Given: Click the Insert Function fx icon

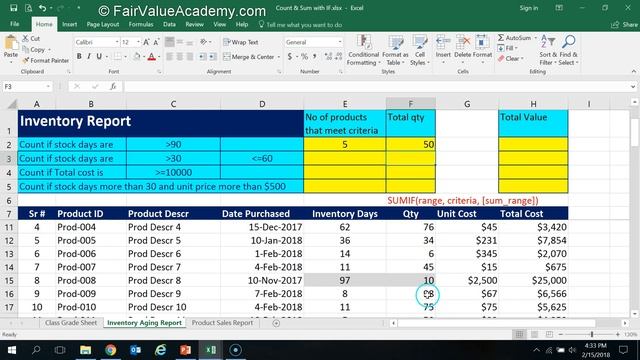Looking at the screenshot, I should point(113,87).
